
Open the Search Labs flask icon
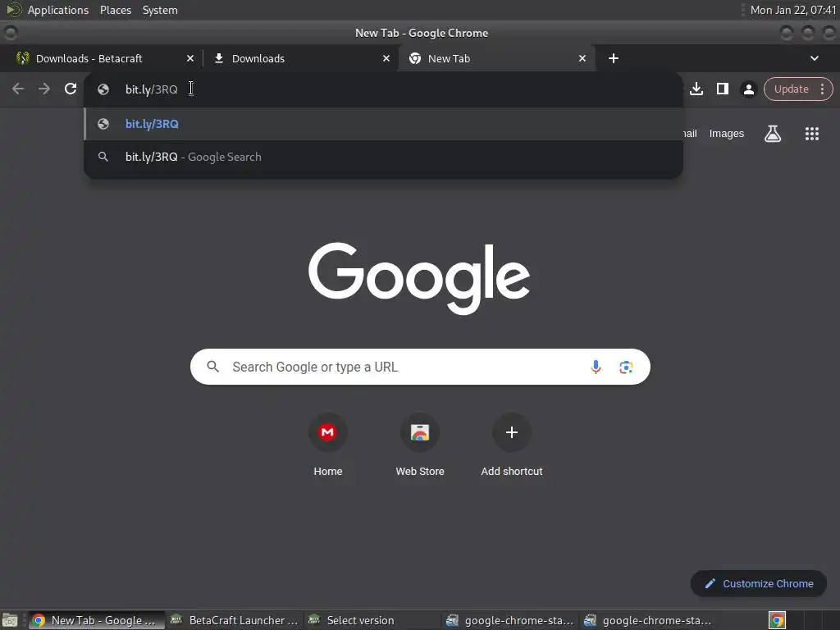pyautogui.click(x=772, y=134)
